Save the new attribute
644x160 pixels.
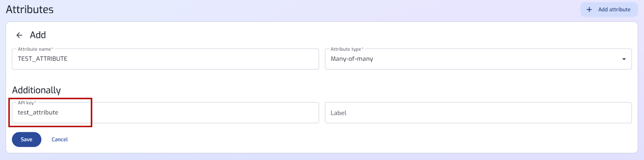[27, 139]
